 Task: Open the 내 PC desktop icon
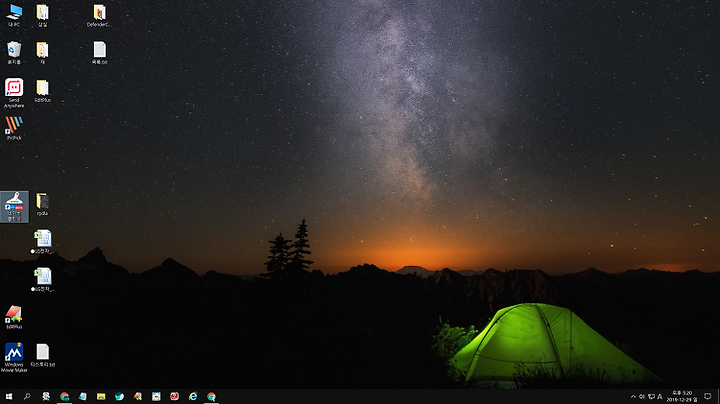coord(14,15)
